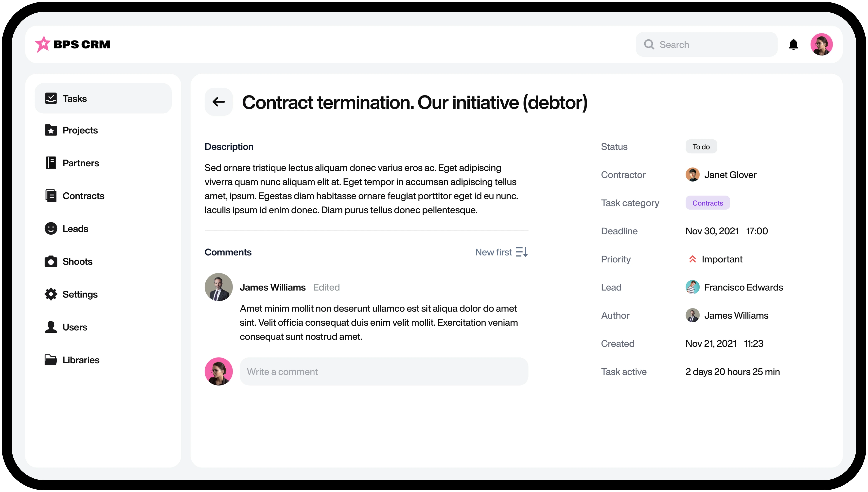
Task: Click the Leads smiley icon
Action: (x=51, y=228)
